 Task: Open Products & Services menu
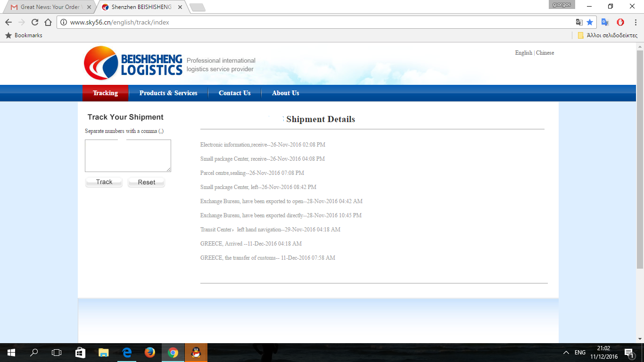pyautogui.click(x=168, y=93)
